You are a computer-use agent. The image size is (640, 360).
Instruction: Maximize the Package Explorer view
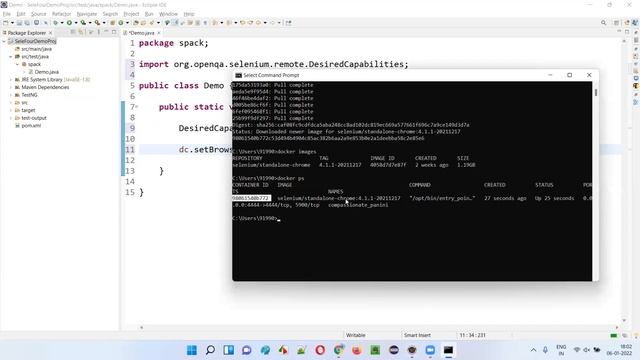(x=114, y=32)
